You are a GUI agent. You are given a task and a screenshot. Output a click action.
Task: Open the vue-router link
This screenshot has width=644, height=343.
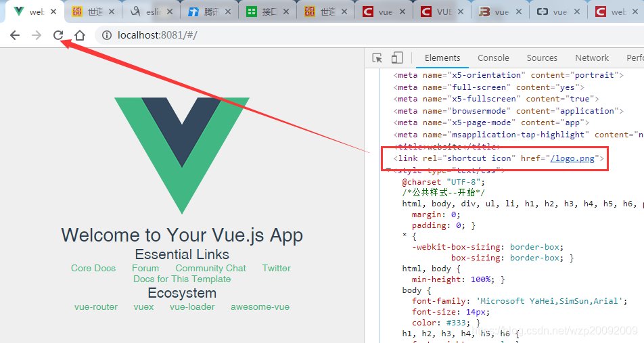(x=96, y=307)
